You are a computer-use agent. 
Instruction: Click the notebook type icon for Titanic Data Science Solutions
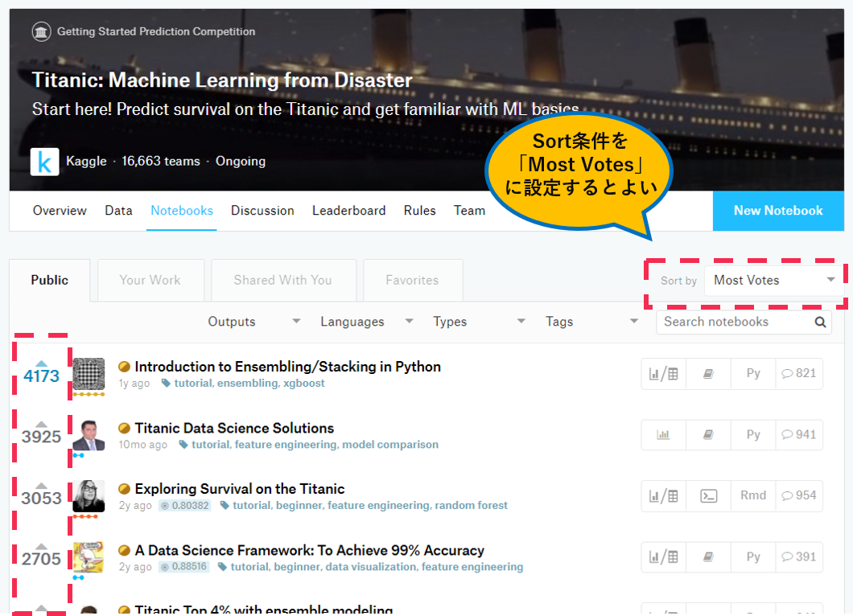(708, 435)
